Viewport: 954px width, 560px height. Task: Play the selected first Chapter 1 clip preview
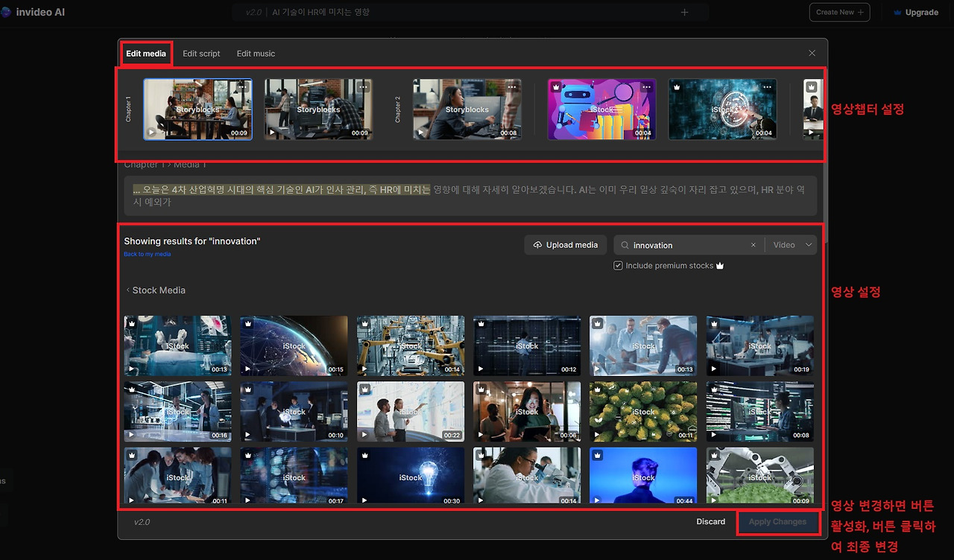tap(151, 133)
